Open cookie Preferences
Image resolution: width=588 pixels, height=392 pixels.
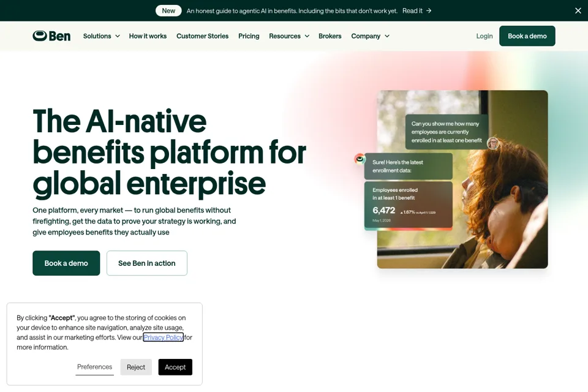pos(94,367)
